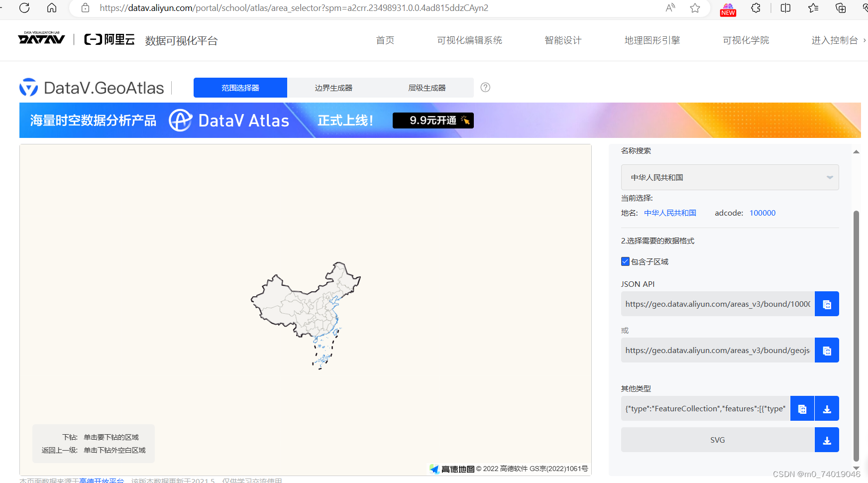This screenshot has width=868, height=483.
Task: Switch to 边界生成器 tab
Action: point(333,88)
